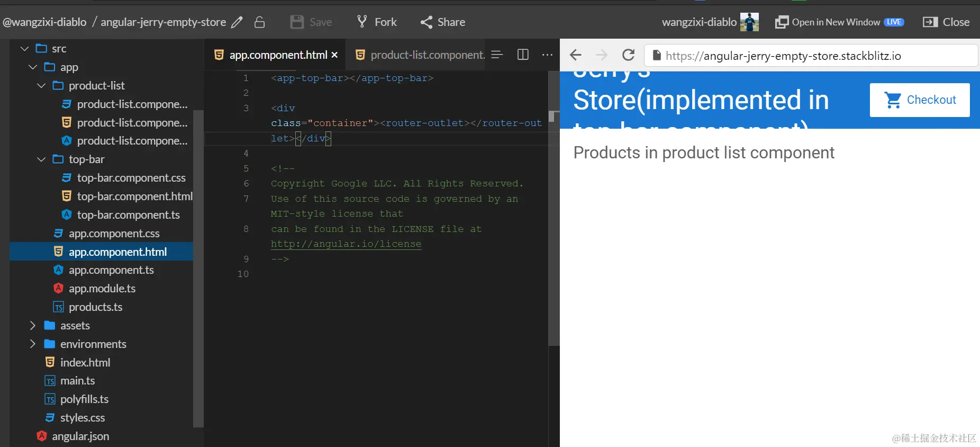Go forward in preview browser
Viewport: 980px width, 447px height.
click(x=602, y=55)
